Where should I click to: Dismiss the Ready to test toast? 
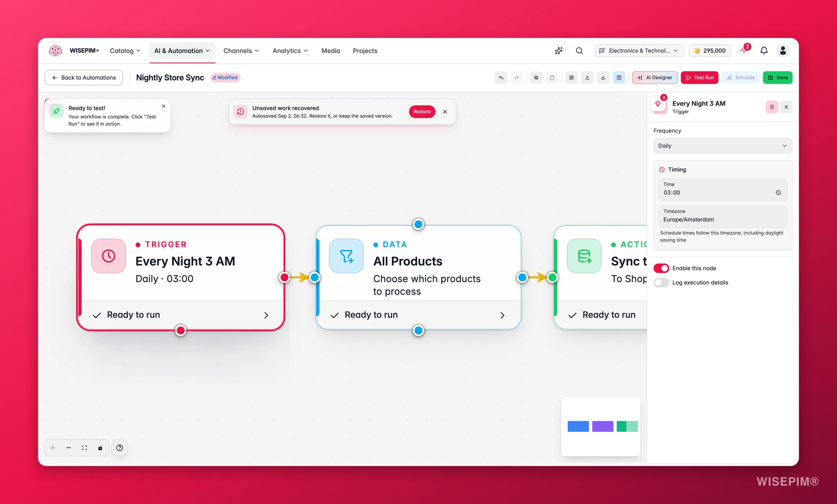click(164, 106)
